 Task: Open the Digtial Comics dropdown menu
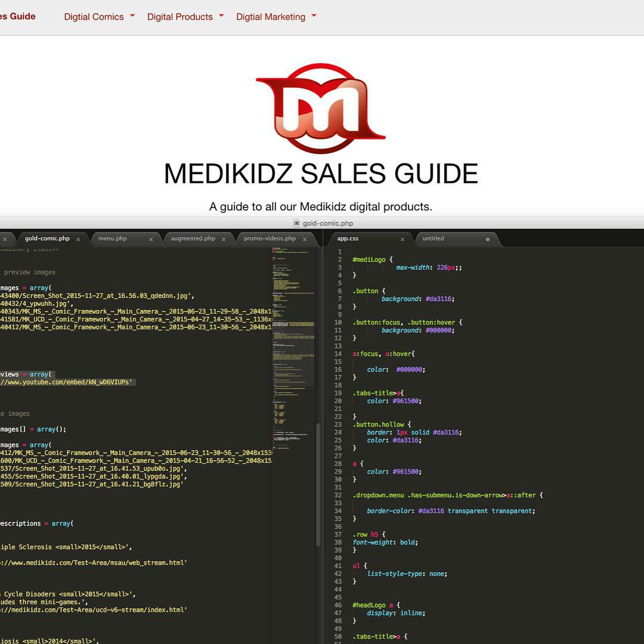pyautogui.click(x=99, y=17)
